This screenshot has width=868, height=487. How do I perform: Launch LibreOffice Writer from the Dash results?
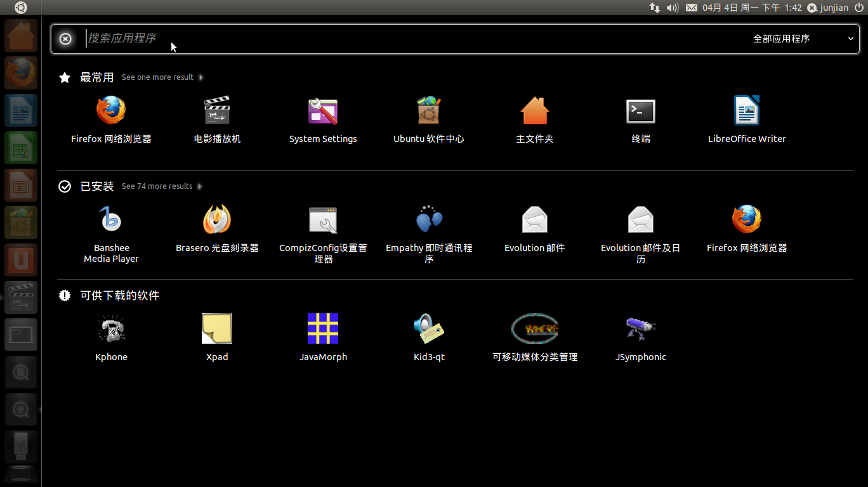747,120
